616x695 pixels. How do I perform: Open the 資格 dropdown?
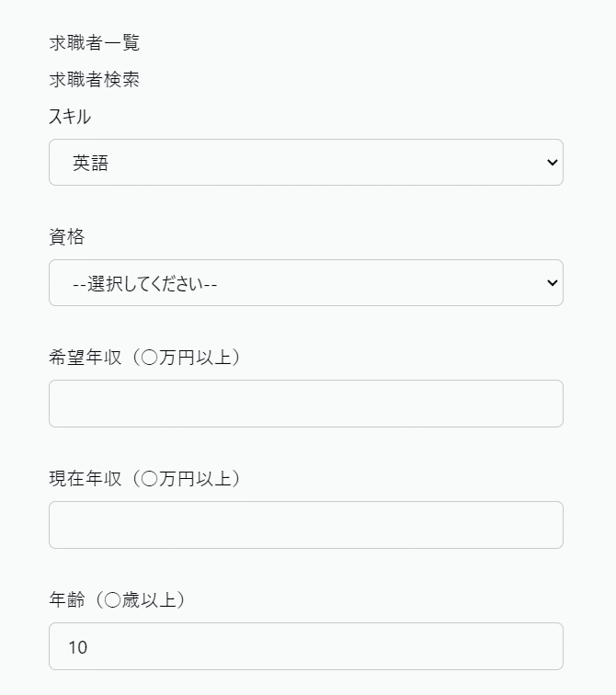[305, 283]
